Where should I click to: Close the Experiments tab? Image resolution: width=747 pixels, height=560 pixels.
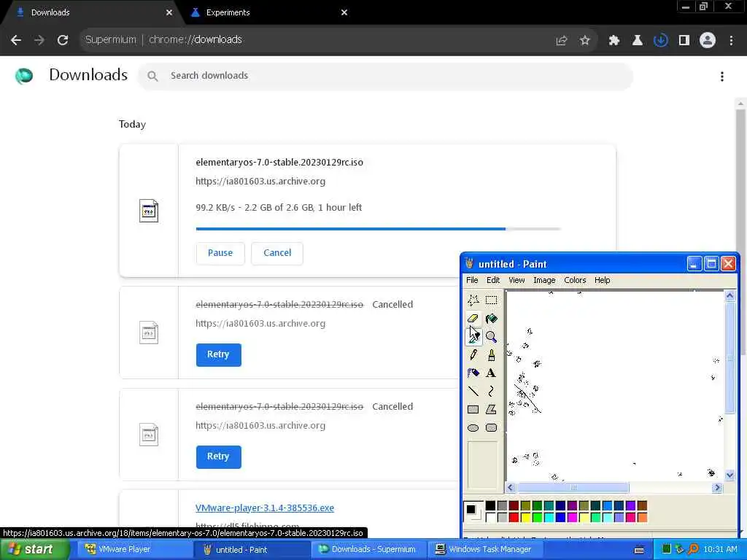(344, 12)
